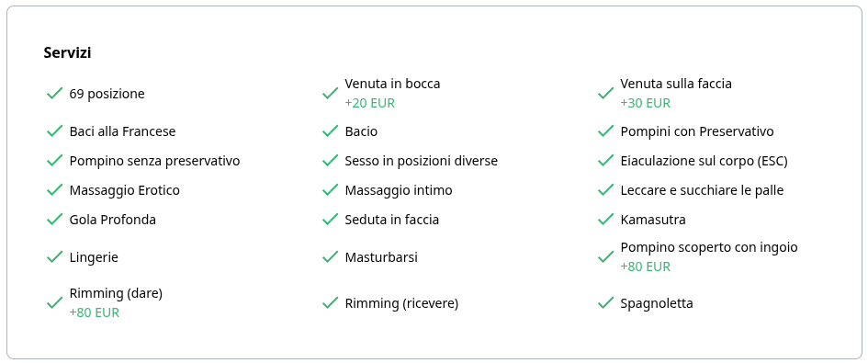Click the checkmark beside Lingerie

(54, 257)
